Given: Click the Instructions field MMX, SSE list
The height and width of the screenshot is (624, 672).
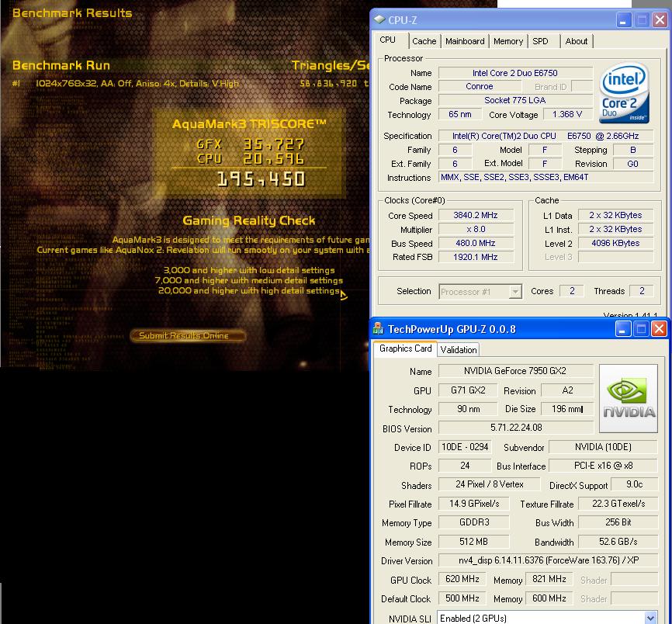Looking at the screenshot, I should [x=546, y=177].
